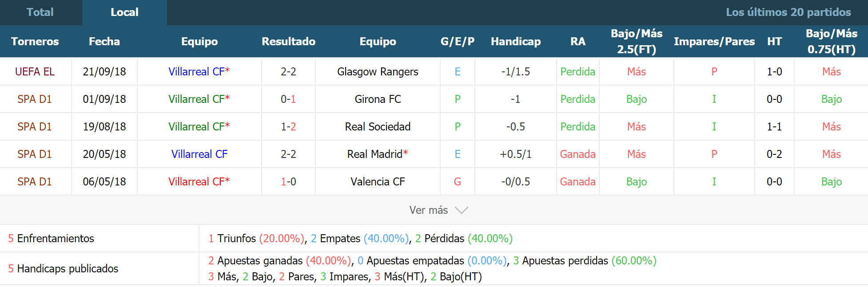Image resolution: width=868 pixels, height=287 pixels.
Task: Click SPA D1 in the 19/08/18 row
Action: pos(35,127)
